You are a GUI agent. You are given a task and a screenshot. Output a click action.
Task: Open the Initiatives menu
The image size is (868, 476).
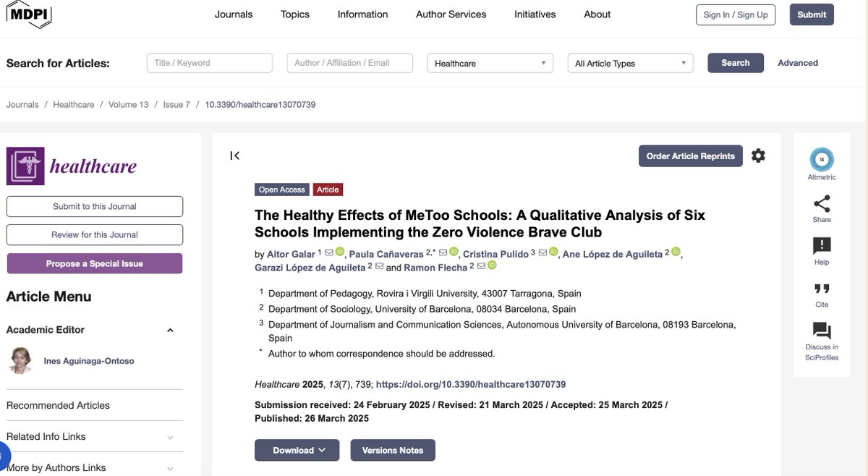coord(535,14)
